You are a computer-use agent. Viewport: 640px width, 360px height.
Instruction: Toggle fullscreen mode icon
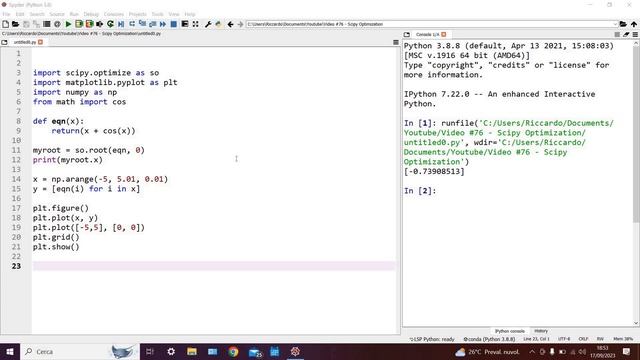point(196,24)
